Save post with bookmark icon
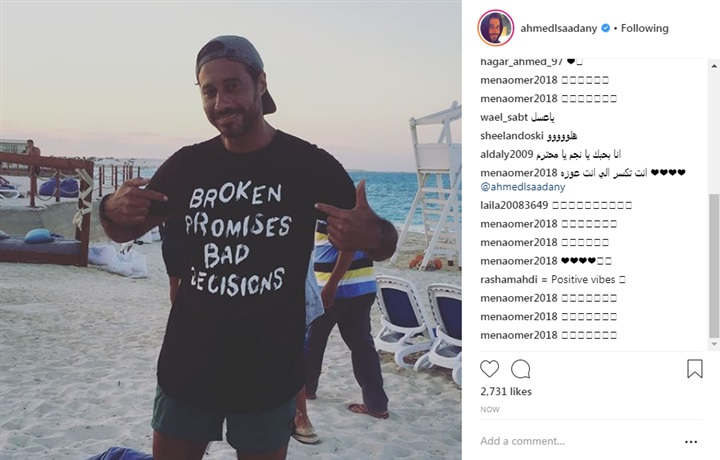Viewport: 720px width, 460px height. click(695, 369)
